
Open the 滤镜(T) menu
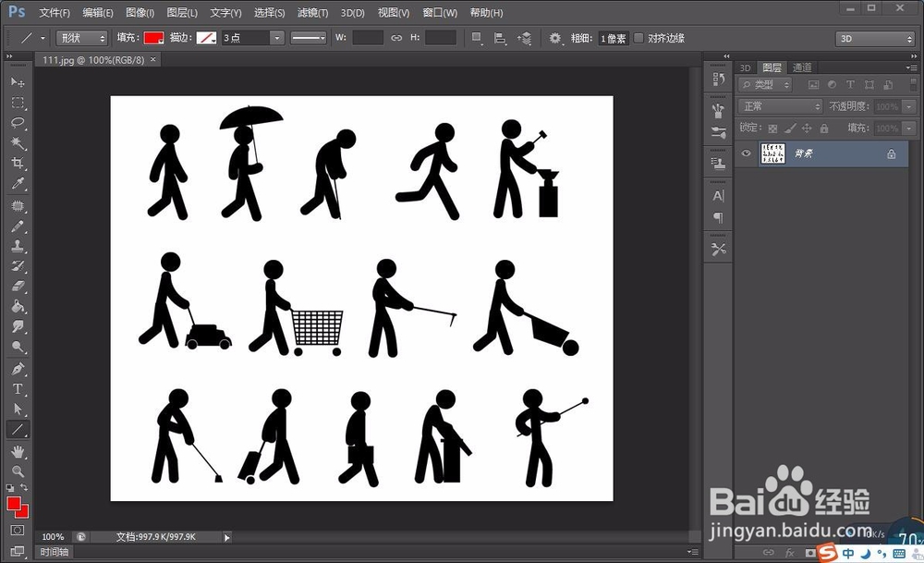point(312,12)
